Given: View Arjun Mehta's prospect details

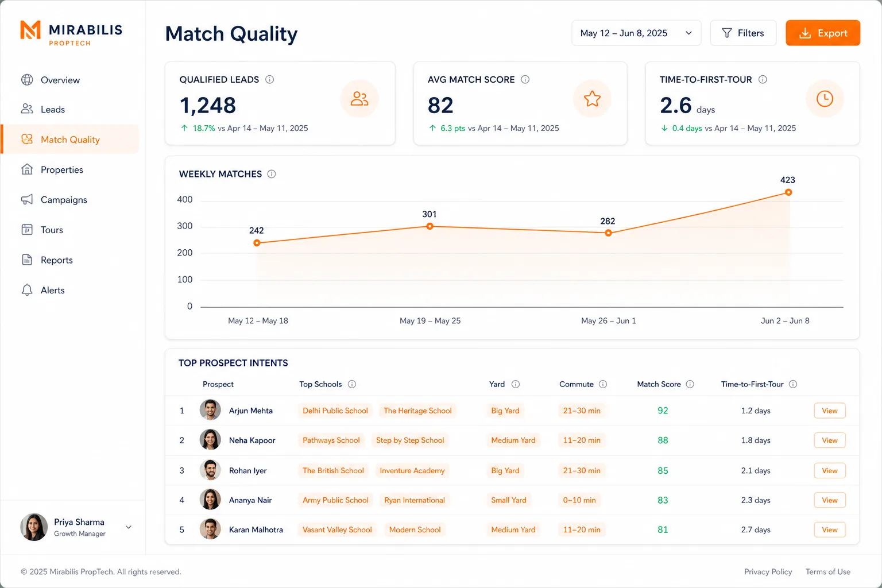Looking at the screenshot, I should coord(830,411).
